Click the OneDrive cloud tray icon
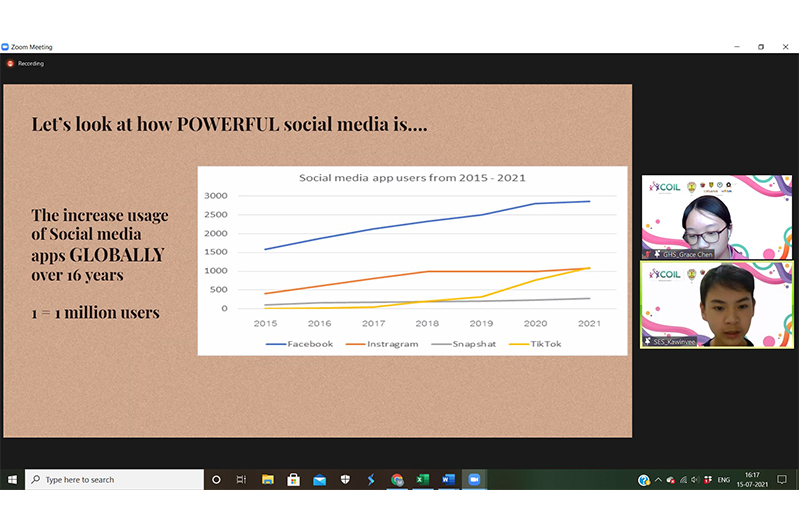Viewport: 799px width, 530px height. (671, 480)
